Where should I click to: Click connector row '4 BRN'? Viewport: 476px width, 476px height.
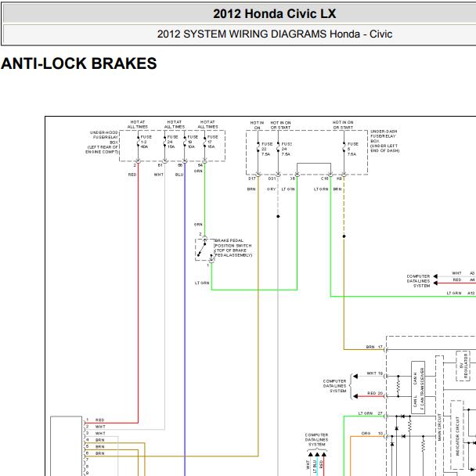pyautogui.click(x=96, y=440)
